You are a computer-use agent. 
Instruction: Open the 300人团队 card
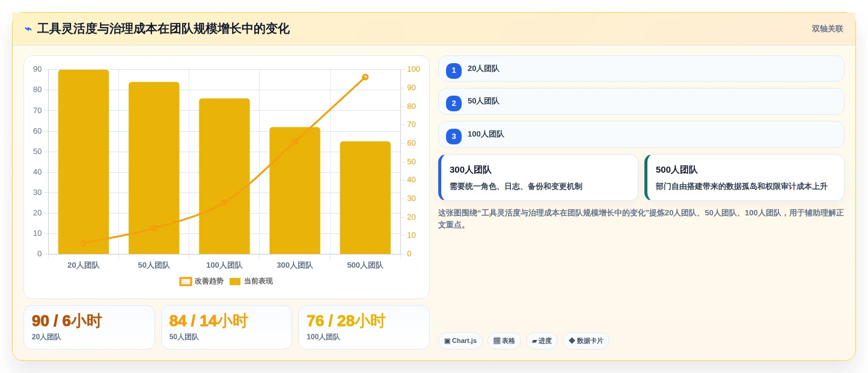point(538,177)
